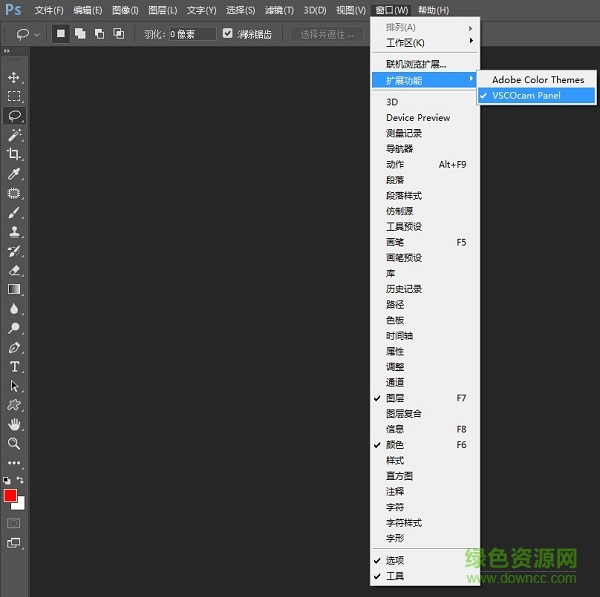Pick the Magic Wand tool
The height and width of the screenshot is (597, 600).
pyautogui.click(x=14, y=135)
